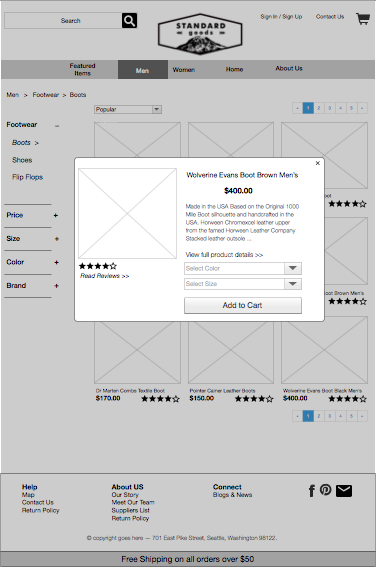376x567 pixels.
Task: Open About Us in the navigation bar
Action: [x=289, y=68]
